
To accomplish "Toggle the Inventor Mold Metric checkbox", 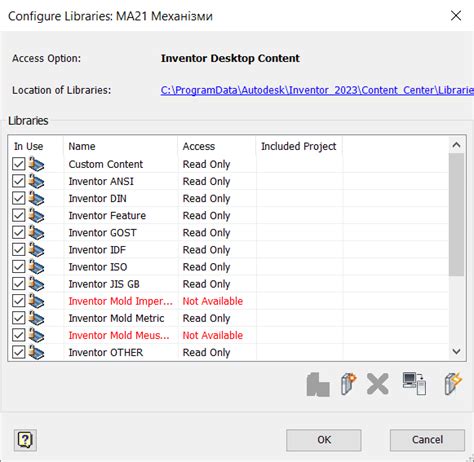I will [19, 318].
